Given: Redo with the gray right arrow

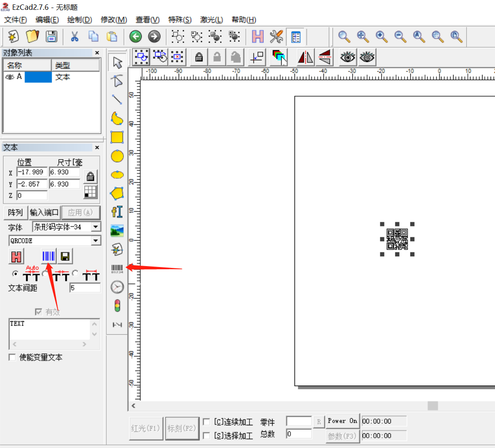Looking at the screenshot, I should 154,37.
